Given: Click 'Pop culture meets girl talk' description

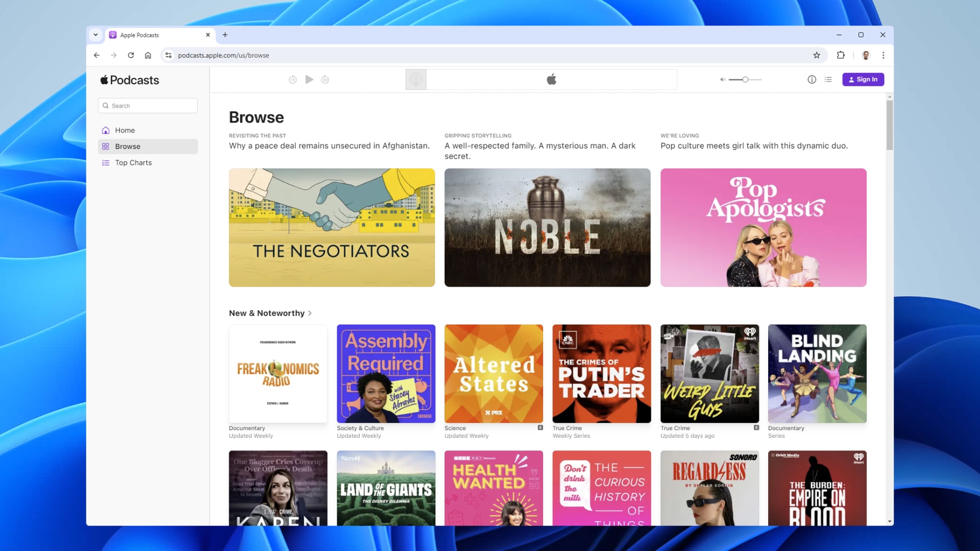Looking at the screenshot, I should coord(754,146).
